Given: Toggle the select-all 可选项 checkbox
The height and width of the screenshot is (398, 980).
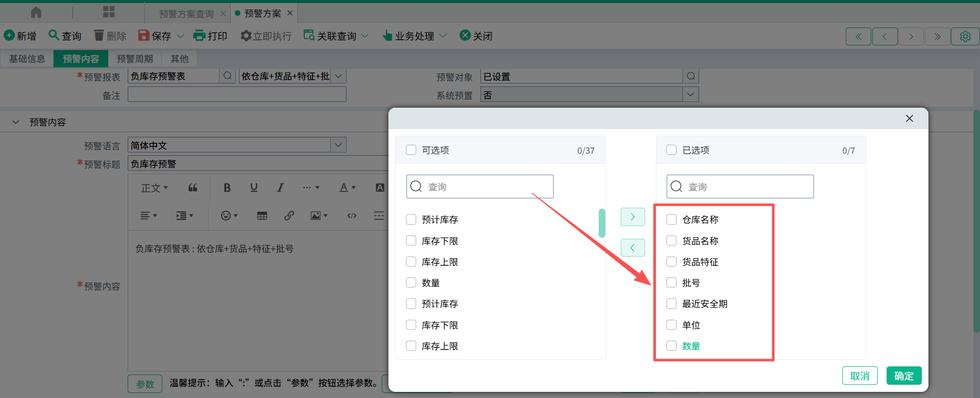Looking at the screenshot, I should [411, 150].
